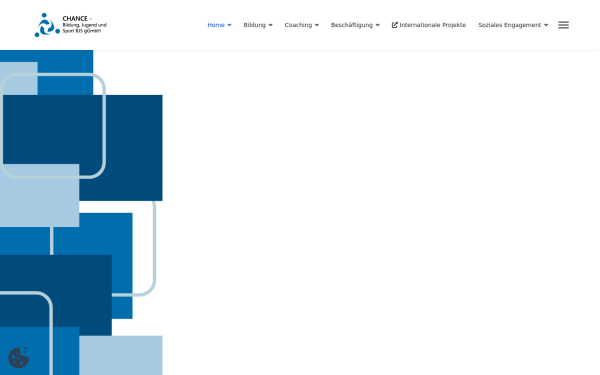Expand the Coaching dropdown chevron
Image resolution: width=600 pixels, height=375 pixels.
(x=316, y=25)
